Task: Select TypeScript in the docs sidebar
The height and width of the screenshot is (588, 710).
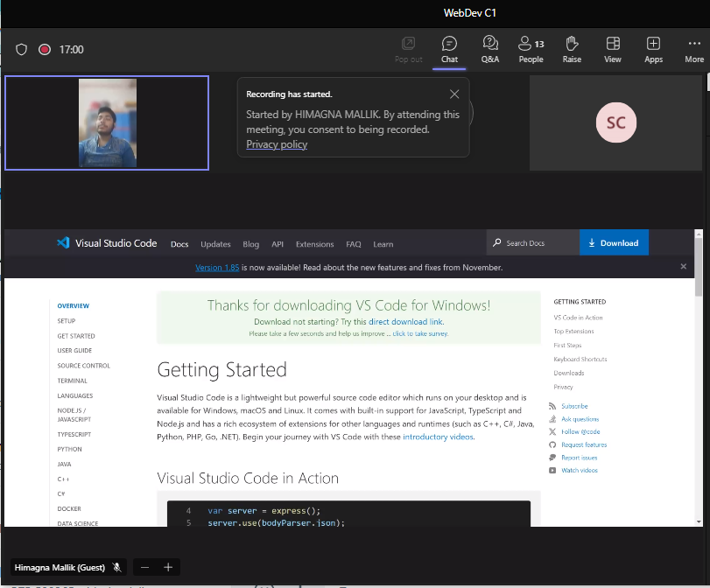Action: coord(74,434)
